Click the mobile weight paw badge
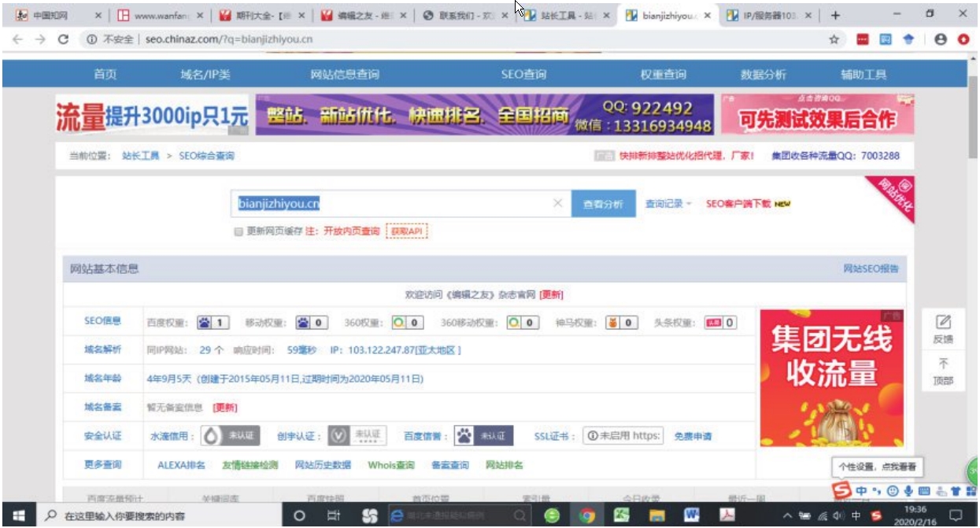Viewport: 980px width, 528px height. pyautogui.click(x=312, y=323)
